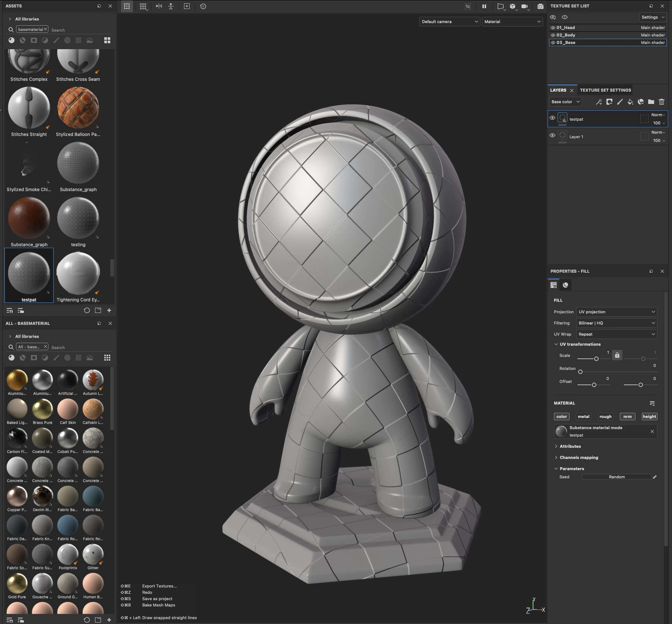The width and height of the screenshot is (672, 624).
Task: Click the refresh icon below the Assets panel
Action: (87, 310)
